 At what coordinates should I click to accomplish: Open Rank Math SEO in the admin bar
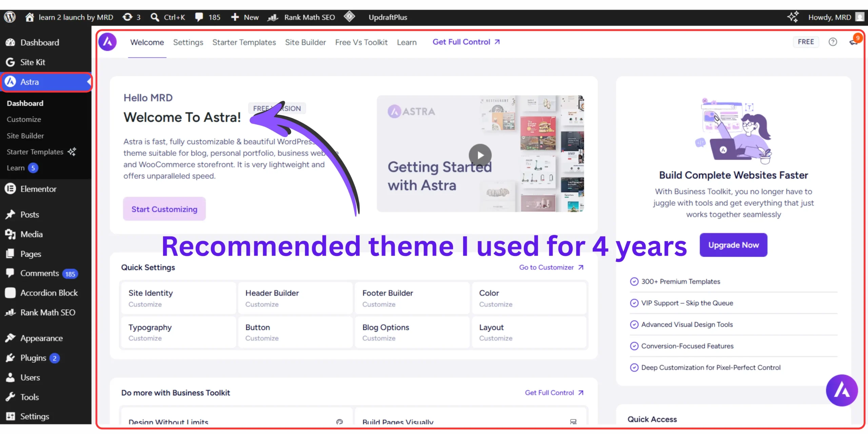click(x=301, y=17)
